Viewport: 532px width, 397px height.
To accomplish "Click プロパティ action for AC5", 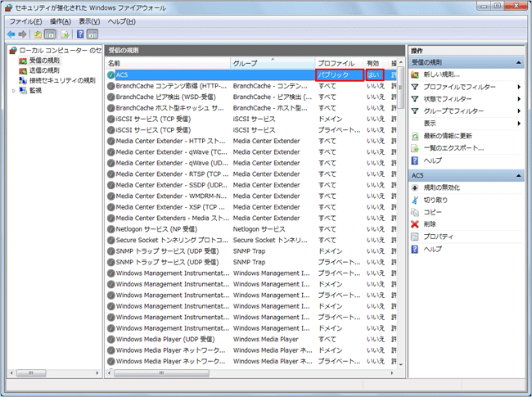I will pyautogui.click(x=438, y=237).
